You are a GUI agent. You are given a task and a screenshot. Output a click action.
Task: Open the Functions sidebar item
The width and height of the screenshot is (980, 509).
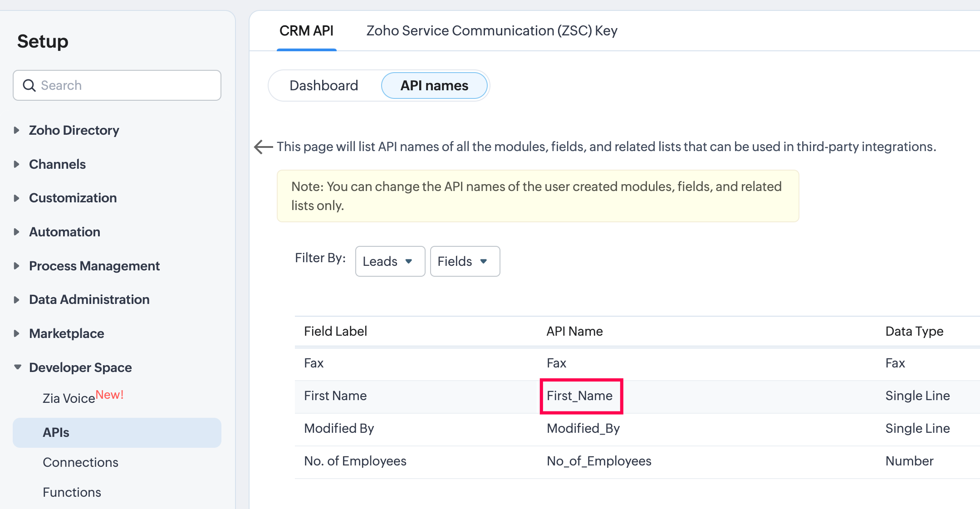click(x=72, y=492)
